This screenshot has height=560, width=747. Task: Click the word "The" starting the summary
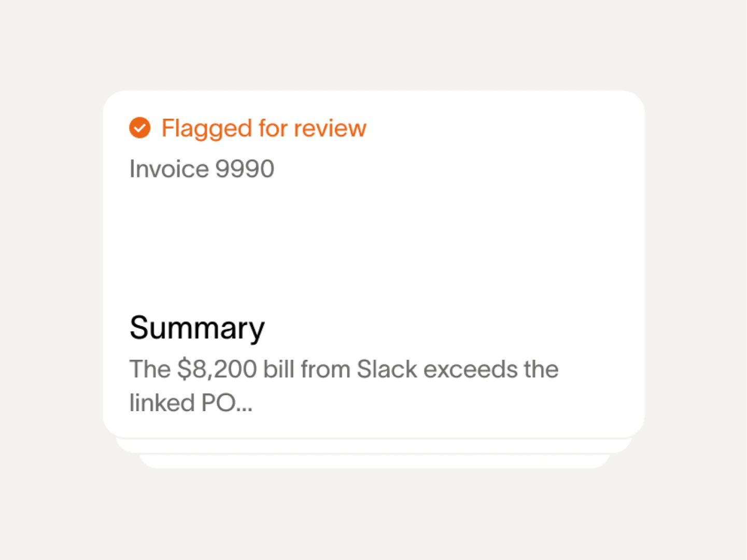pos(150,369)
